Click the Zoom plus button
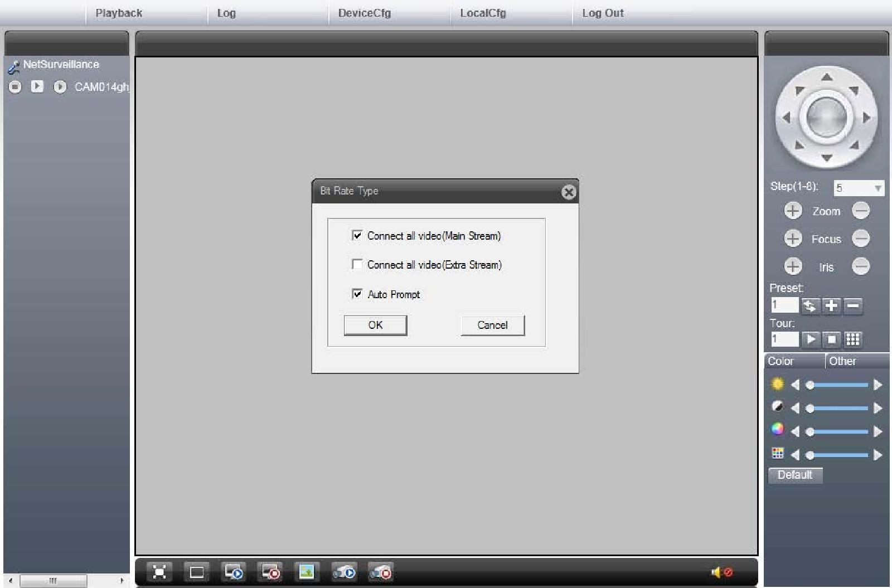 [x=793, y=211]
